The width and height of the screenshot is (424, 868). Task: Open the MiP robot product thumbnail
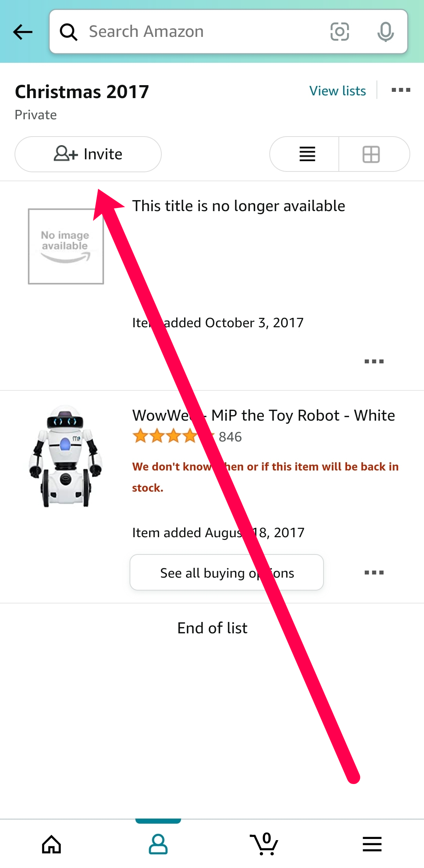66,456
